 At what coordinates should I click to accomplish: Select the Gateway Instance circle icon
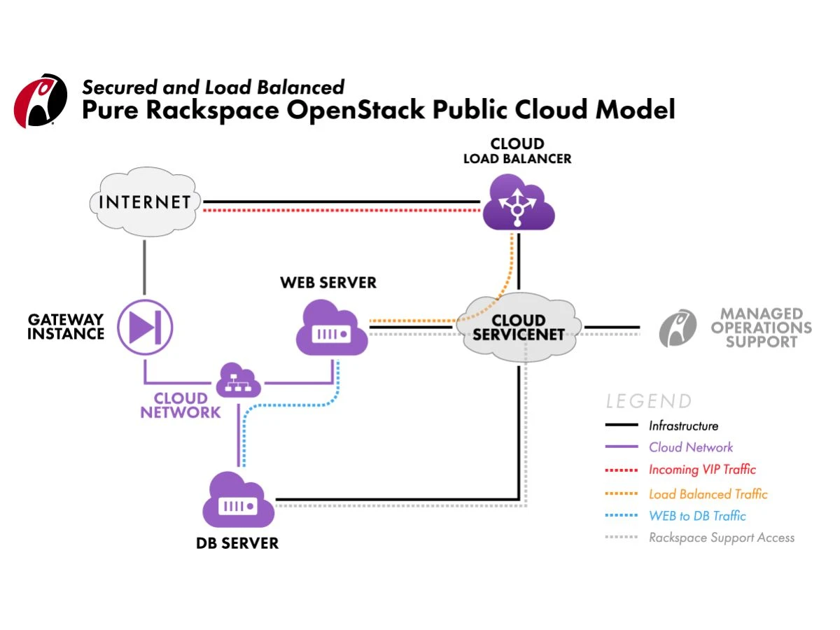tap(145, 326)
